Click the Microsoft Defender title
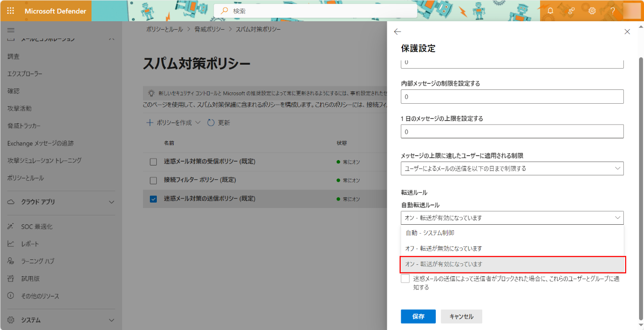The image size is (644, 330). tap(55, 11)
